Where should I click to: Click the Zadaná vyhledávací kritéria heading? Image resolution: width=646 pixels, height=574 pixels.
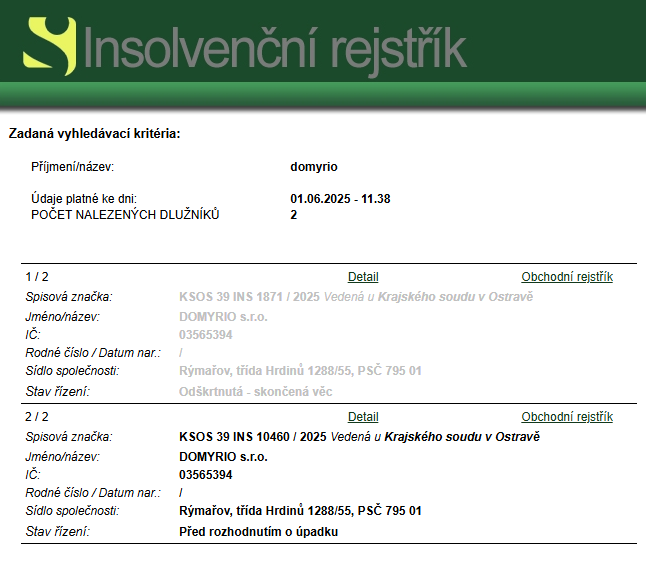click(94, 134)
